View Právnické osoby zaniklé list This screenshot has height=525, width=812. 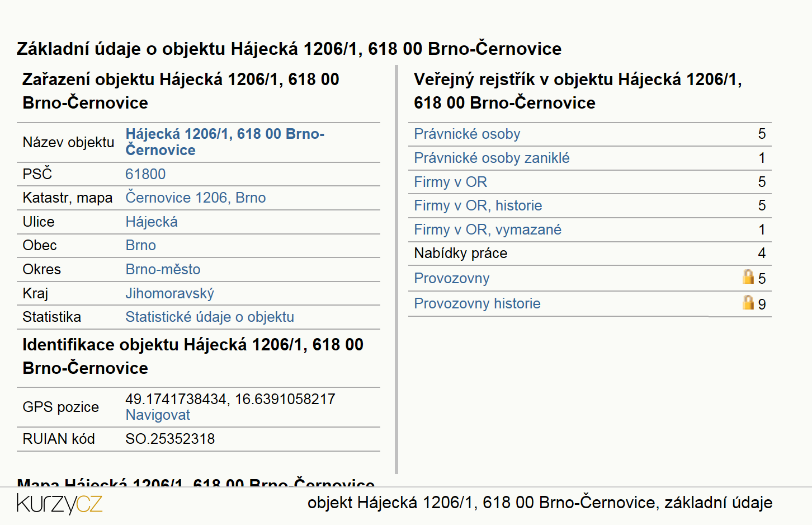tap(492, 158)
